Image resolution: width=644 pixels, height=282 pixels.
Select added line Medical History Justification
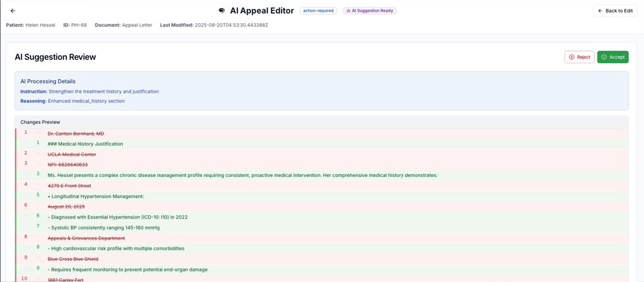tap(85, 144)
